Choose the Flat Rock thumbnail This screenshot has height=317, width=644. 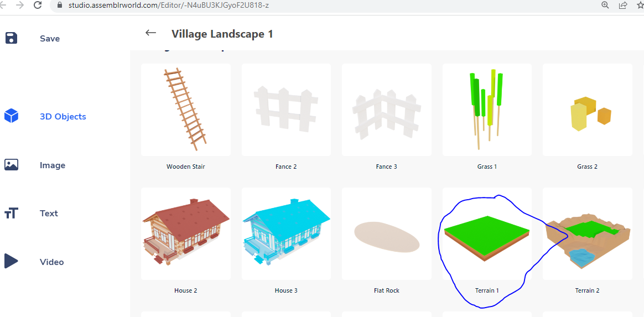(x=387, y=233)
